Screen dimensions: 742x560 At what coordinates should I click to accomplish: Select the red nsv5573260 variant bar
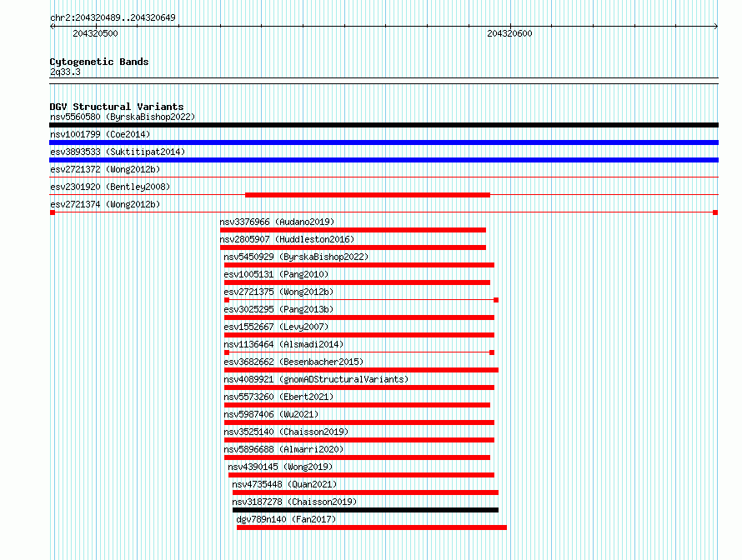(x=358, y=405)
